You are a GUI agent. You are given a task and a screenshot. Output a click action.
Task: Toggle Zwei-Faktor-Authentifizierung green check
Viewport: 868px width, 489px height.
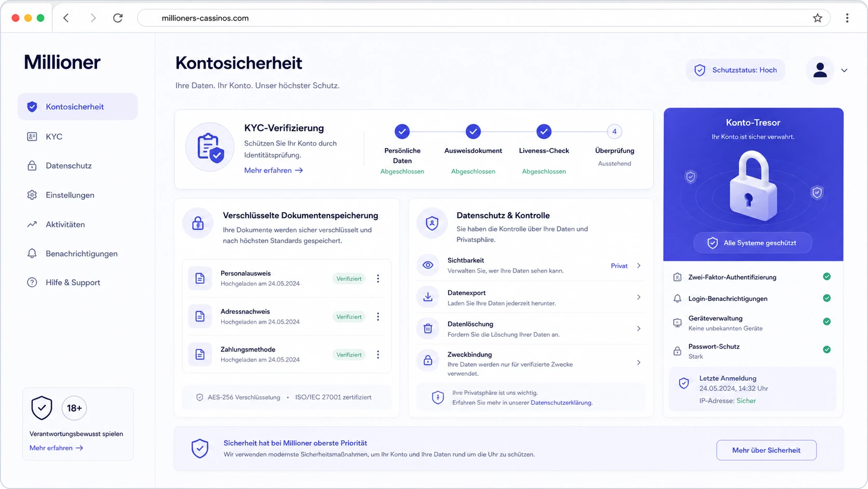tap(827, 276)
